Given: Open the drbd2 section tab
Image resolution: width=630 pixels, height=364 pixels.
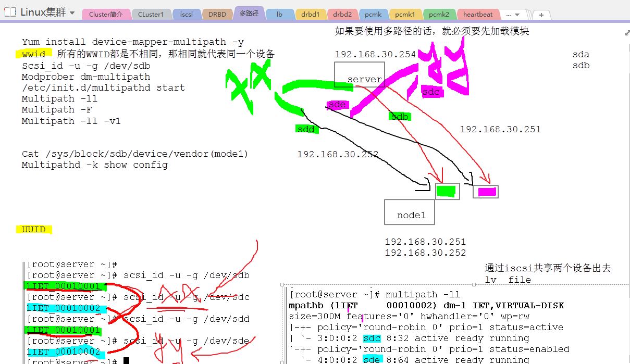Looking at the screenshot, I should (342, 15).
